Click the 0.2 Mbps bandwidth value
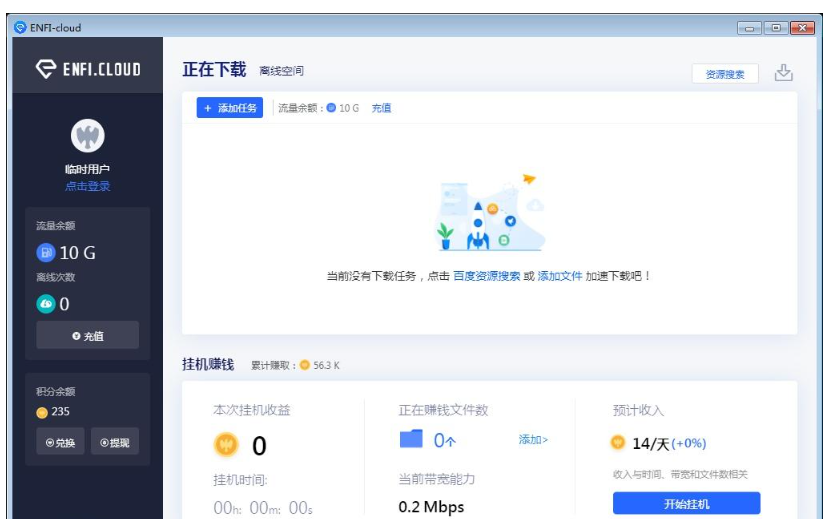The image size is (830, 519). pyautogui.click(x=431, y=507)
